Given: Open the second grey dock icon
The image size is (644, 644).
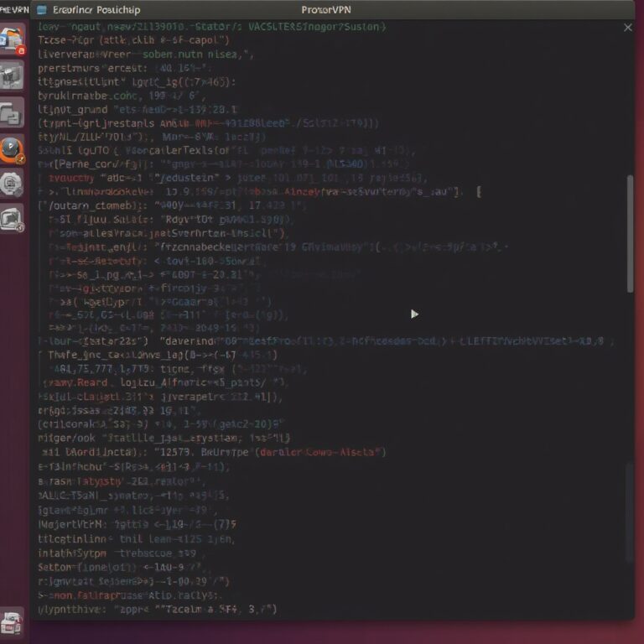Looking at the screenshot, I should click(12, 75).
